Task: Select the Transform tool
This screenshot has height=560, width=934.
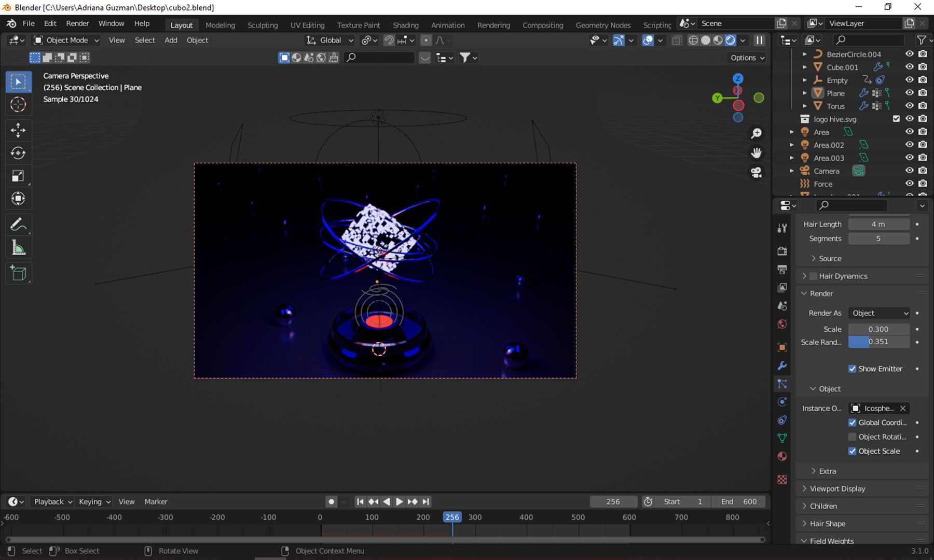Action: coord(18,199)
